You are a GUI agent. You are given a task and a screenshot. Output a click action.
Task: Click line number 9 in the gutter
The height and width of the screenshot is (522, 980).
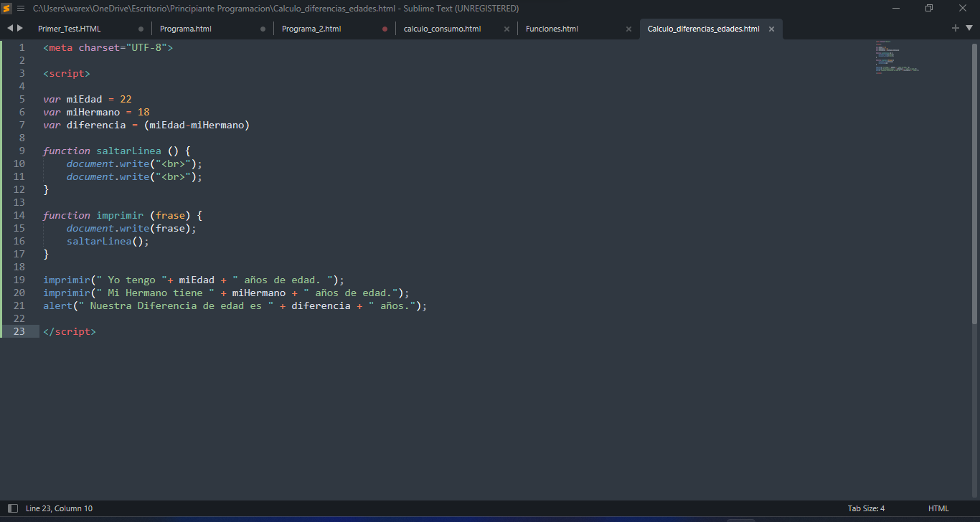(22, 151)
